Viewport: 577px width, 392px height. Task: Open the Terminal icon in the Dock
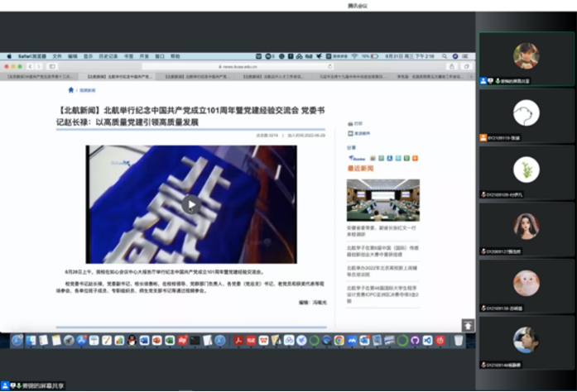click(x=195, y=340)
